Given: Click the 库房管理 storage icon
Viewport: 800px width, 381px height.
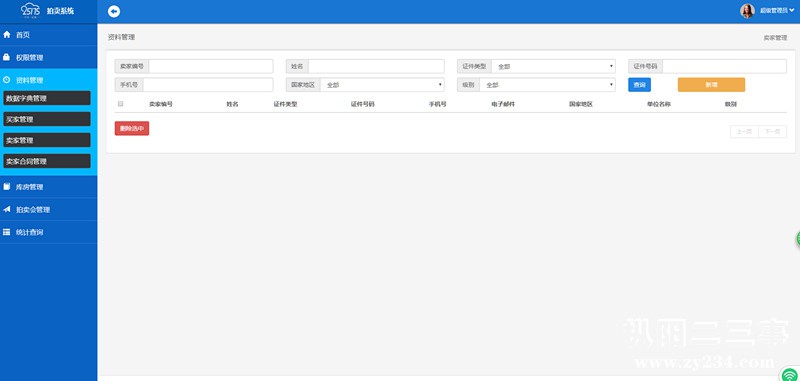Looking at the screenshot, I should (x=7, y=187).
